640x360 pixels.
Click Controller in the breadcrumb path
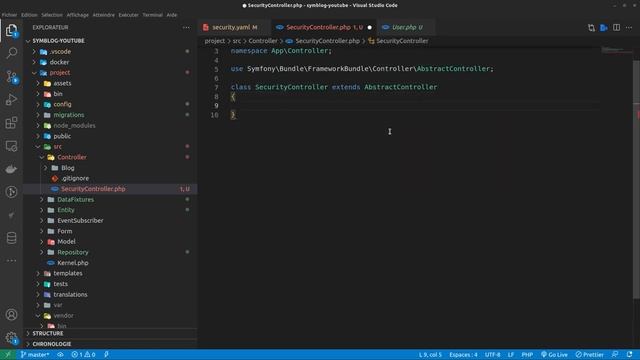pos(263,41)
